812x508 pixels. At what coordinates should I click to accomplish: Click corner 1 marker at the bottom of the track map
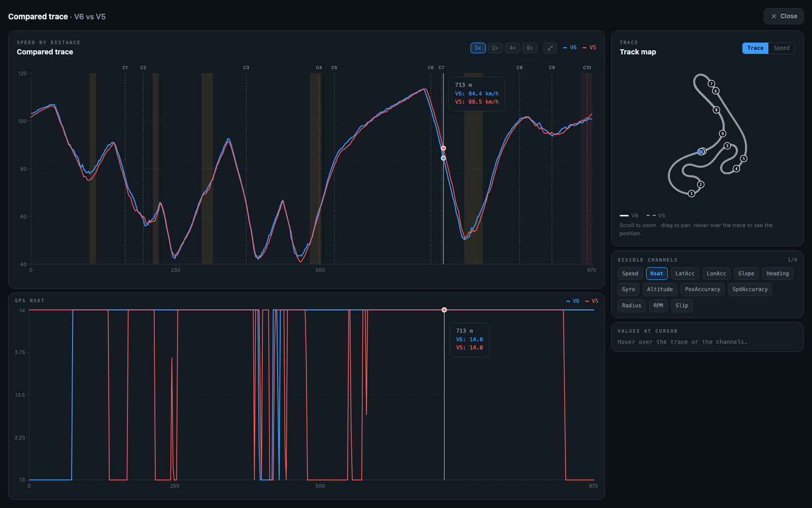coord(691,194)
